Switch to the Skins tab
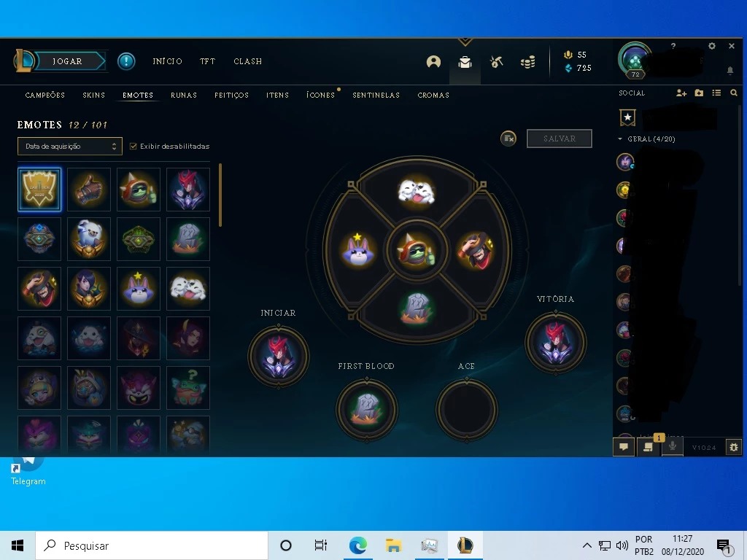Image resolution: width=747 pixels, height=560 pixels. [x=94, y=96]
